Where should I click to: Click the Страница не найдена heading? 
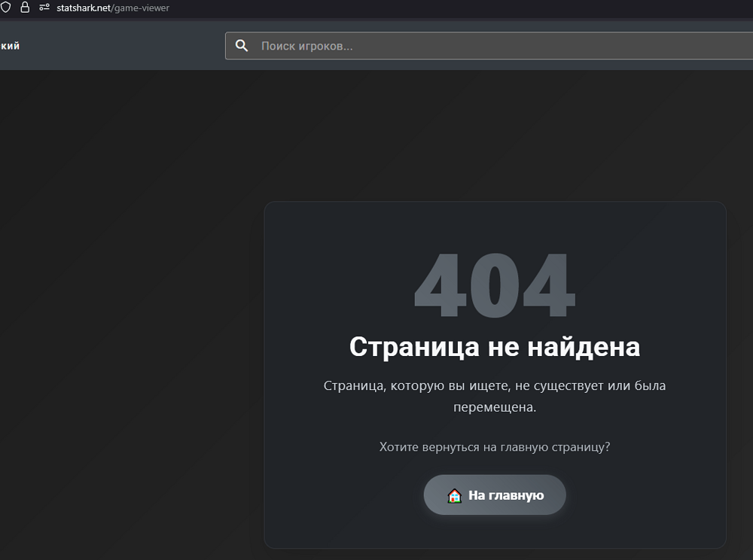[x=495, y=347]
